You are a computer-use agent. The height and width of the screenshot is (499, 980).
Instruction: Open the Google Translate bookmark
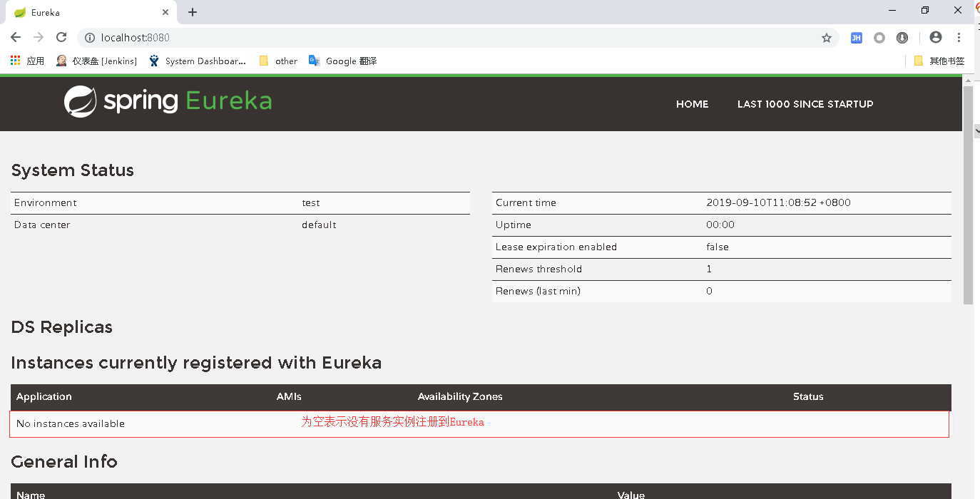(342, 61)
